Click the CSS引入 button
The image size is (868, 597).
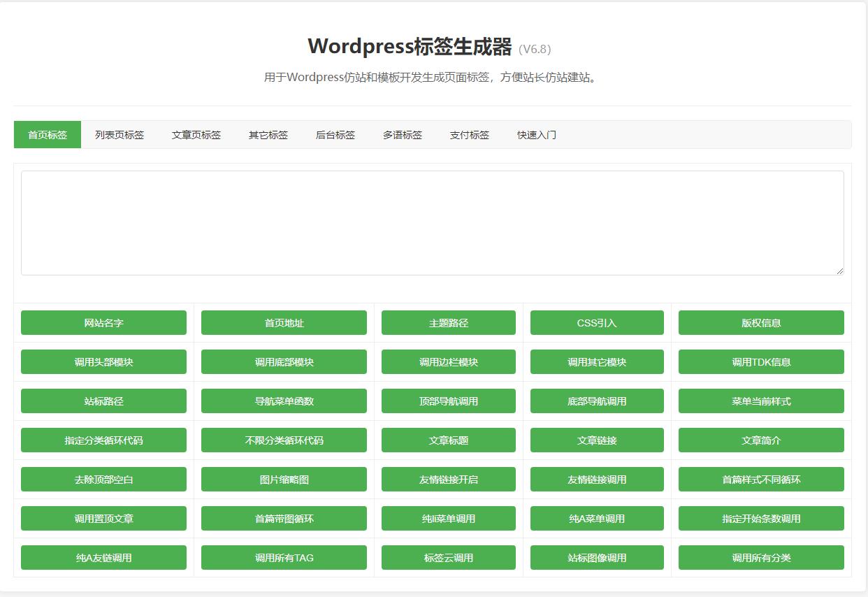[x=597, y=322]
